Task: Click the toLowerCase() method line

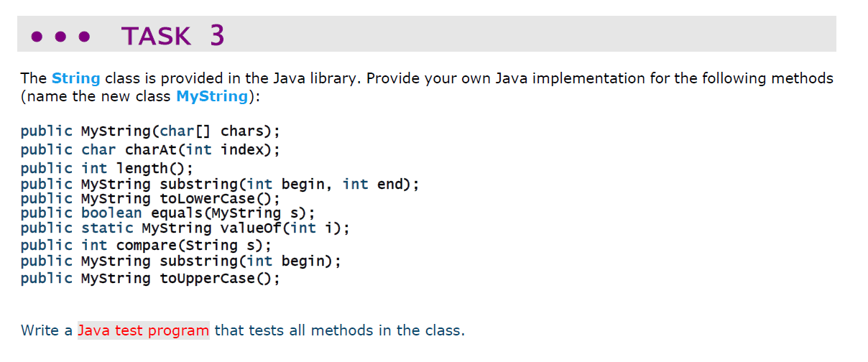Action: click(150, 199)
